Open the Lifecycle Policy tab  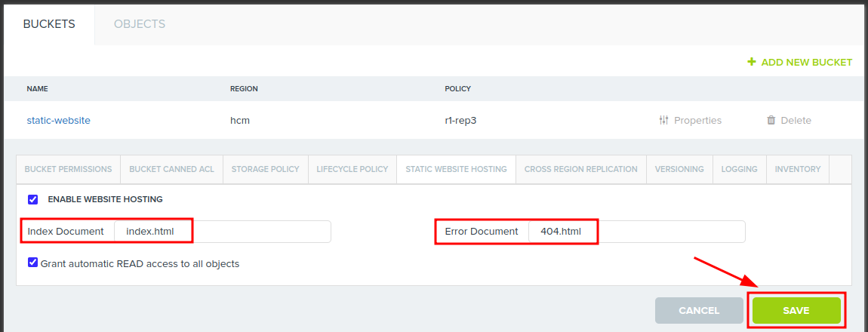352,169
